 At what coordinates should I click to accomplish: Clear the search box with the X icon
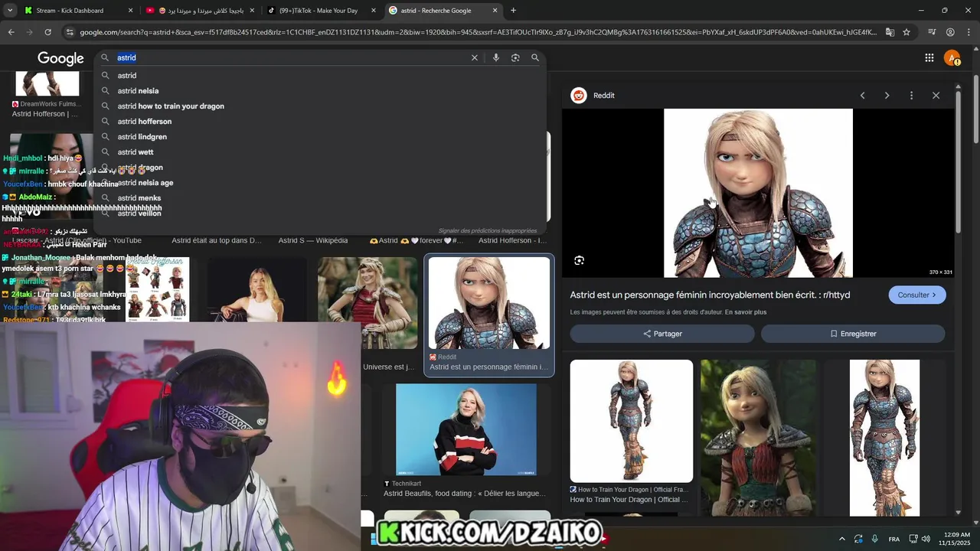click(x=475, y=57)
